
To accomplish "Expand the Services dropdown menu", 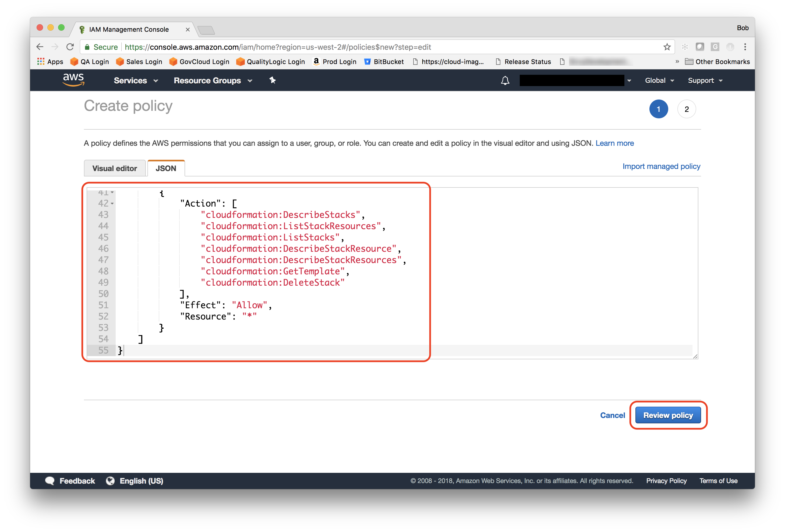I will pos(136,80).
